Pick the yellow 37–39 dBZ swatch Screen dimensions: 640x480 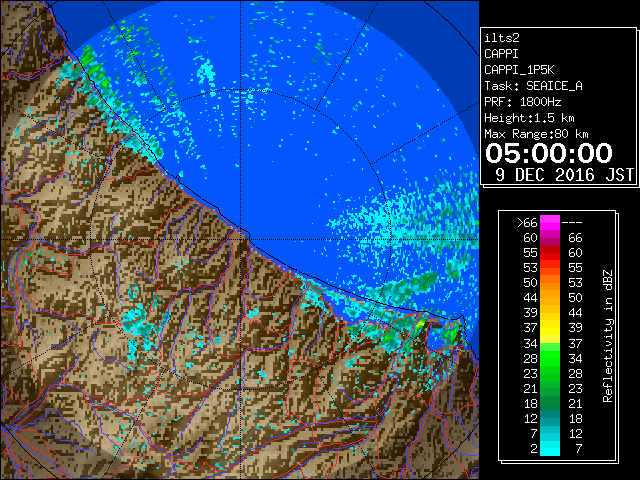click(550, 328)
